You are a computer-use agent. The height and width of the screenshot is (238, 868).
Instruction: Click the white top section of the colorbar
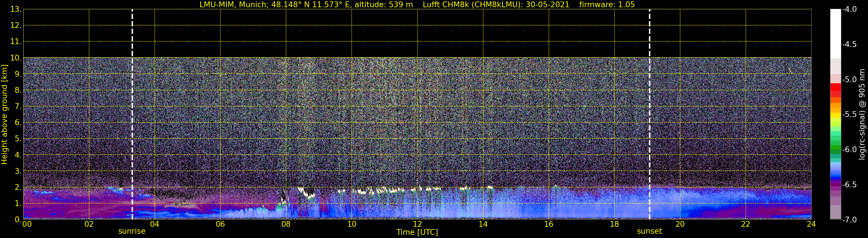(x=835, y=34)
